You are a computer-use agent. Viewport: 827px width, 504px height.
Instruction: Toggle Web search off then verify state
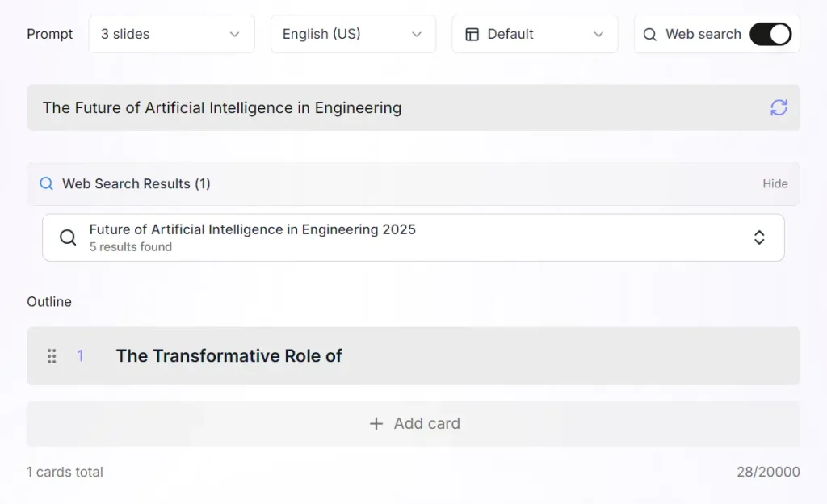coord(770,34)
